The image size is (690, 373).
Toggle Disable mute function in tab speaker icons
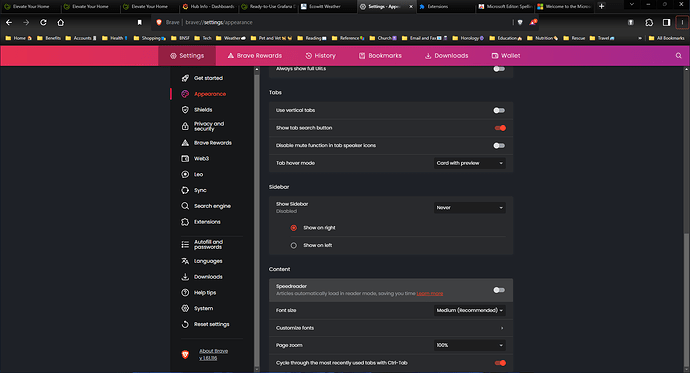(499, 146)
